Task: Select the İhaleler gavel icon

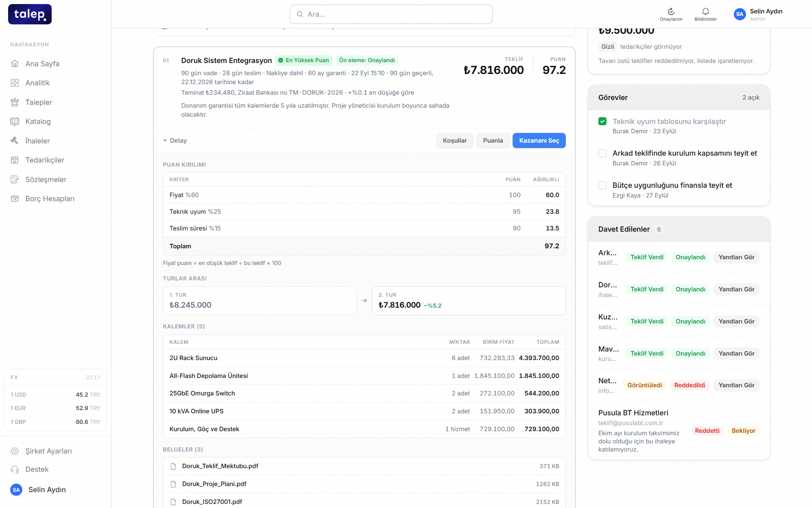Action: coord(15,141)
